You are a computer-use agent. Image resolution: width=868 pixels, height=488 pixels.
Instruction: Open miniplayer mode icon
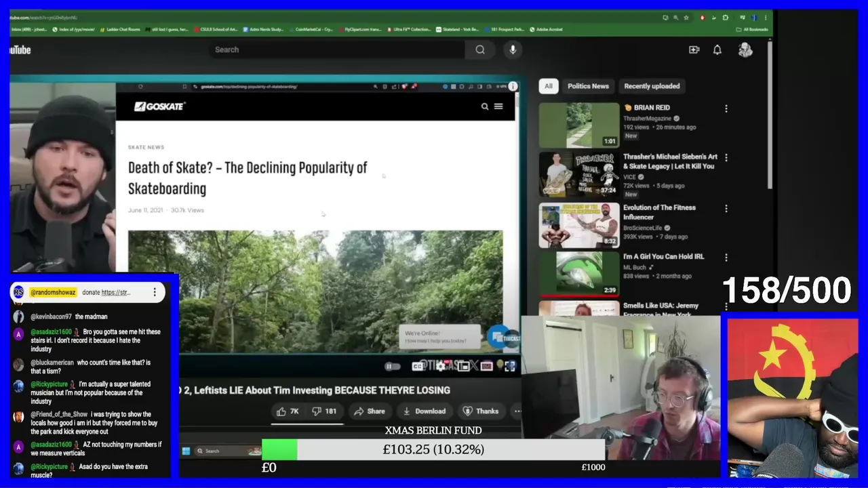(x=464, y=366)
